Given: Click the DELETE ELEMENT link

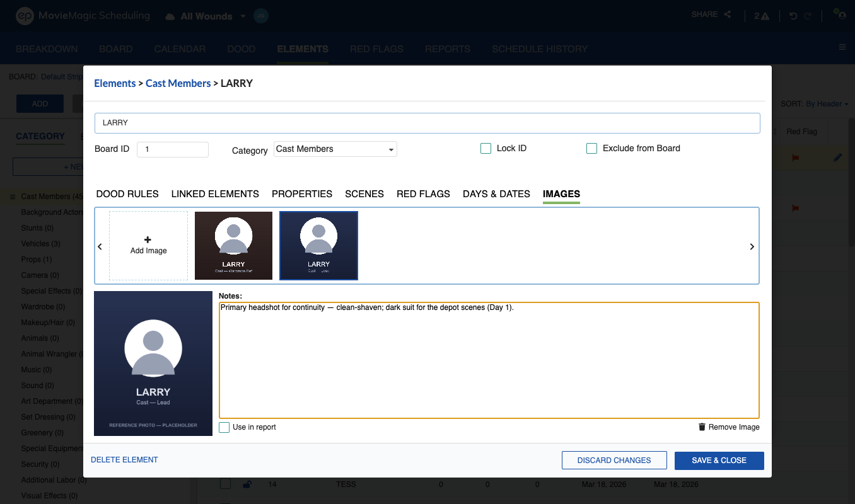Looking at the screenshot, I should point(124,460).
